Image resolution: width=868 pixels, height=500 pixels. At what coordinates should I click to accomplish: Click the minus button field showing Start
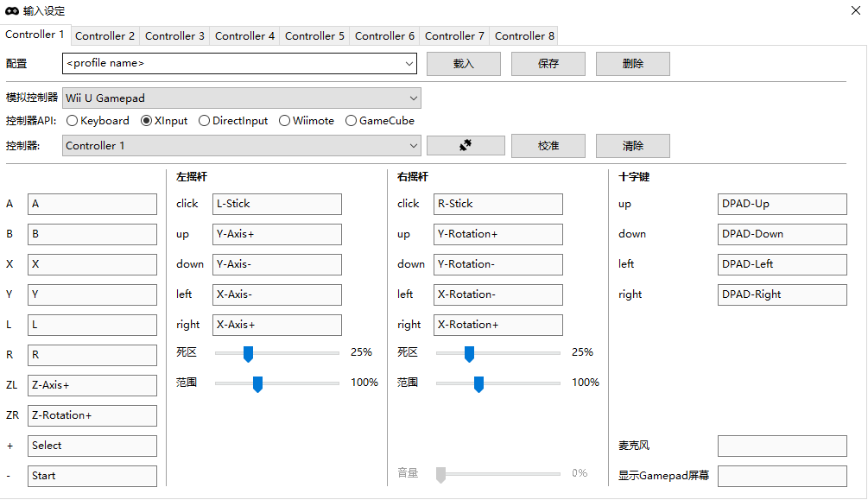point(92,476)
